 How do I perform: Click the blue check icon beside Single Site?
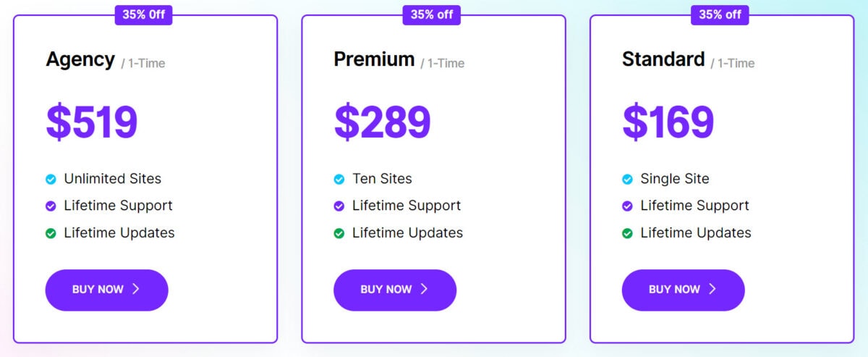click(x=627, y=179)
